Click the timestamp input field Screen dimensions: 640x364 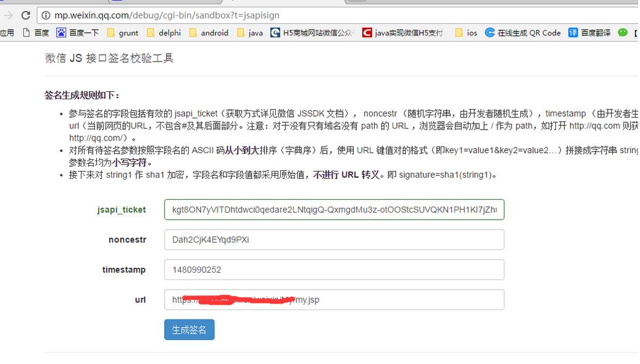pyautogui.click(x=335, y=270)
